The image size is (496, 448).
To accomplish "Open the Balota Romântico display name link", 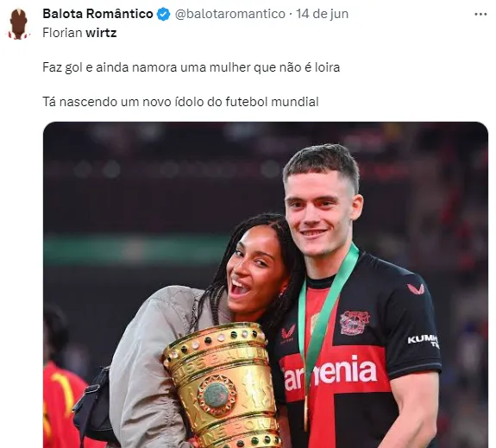I will pyautogui.click(x=97, y=14).
